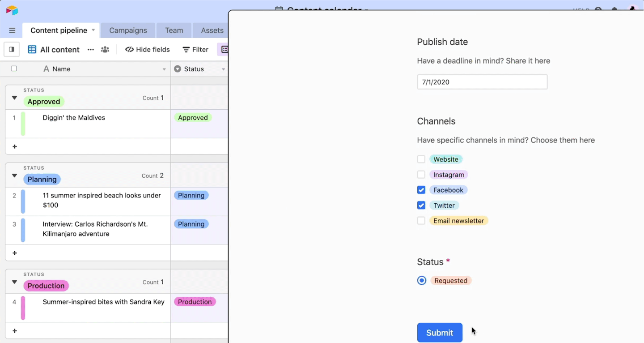Switch to the Campaigns tab
The height and width of the screenshot is (343, 644).
click(x=127, y=30)
